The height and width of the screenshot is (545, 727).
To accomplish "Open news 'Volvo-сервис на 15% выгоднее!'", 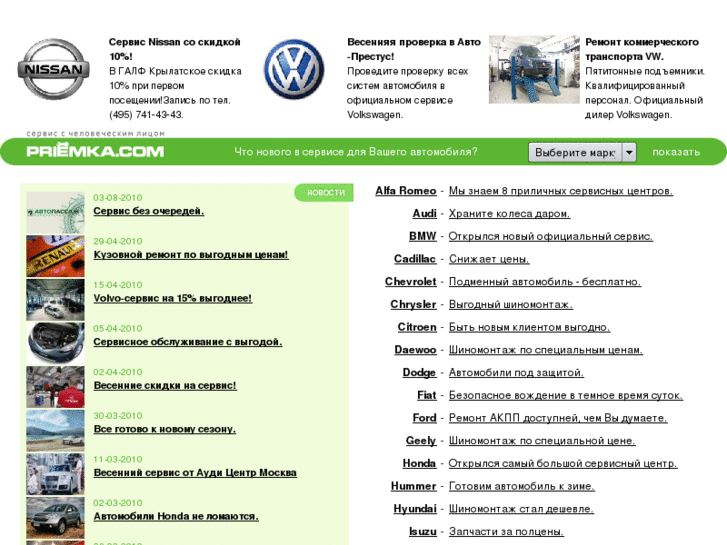I will (173, 298).
